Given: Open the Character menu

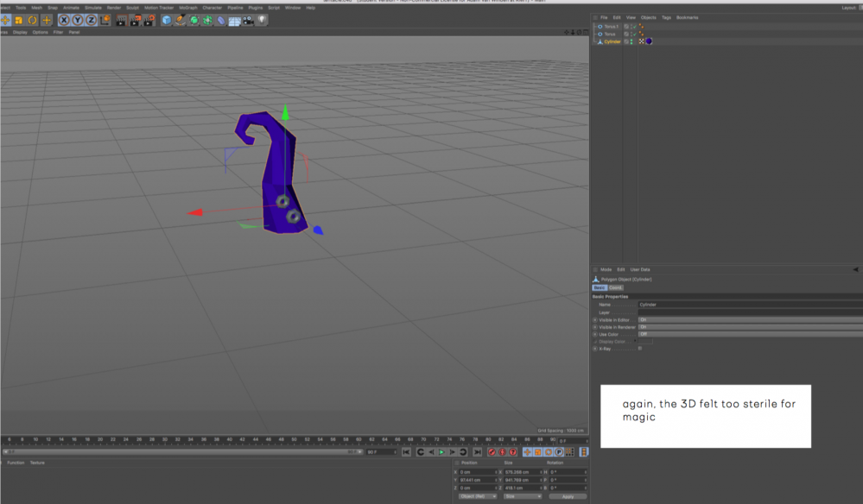Looking at the screenshot, I should pos(212,8).
